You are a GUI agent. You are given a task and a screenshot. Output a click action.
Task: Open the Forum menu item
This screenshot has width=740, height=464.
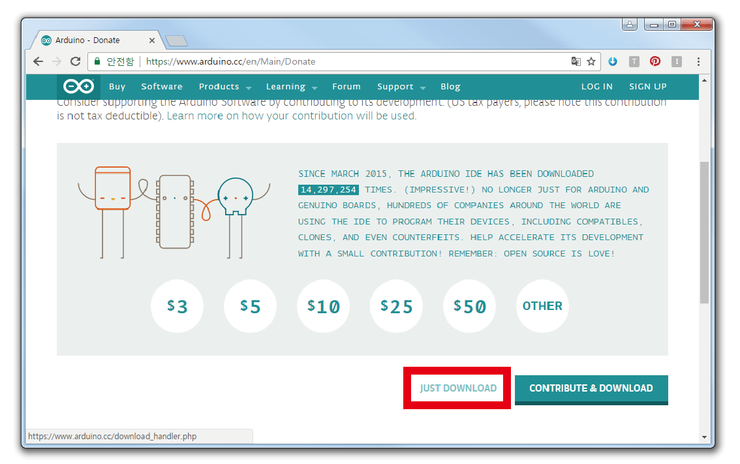pyautogui.click(x=346, y=86)
